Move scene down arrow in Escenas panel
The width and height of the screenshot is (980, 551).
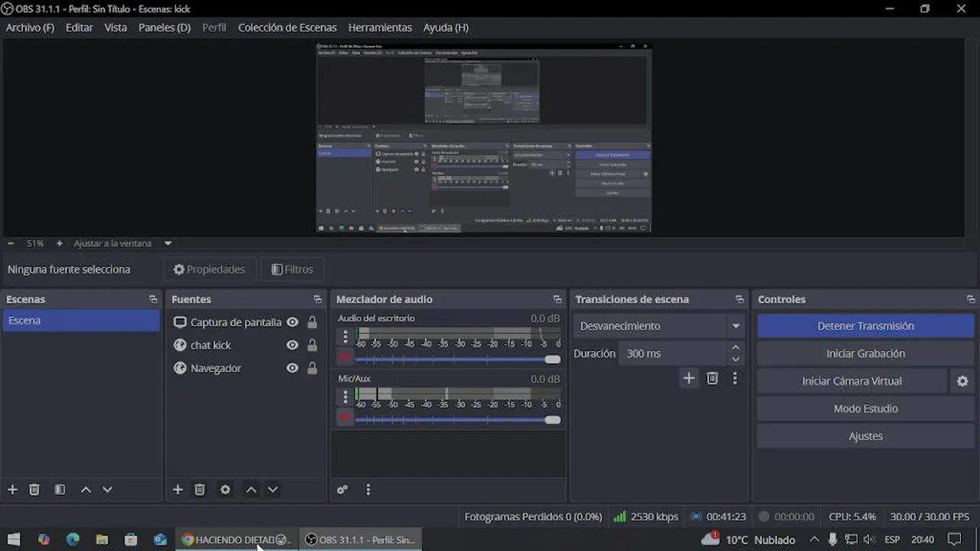(107, 490)
